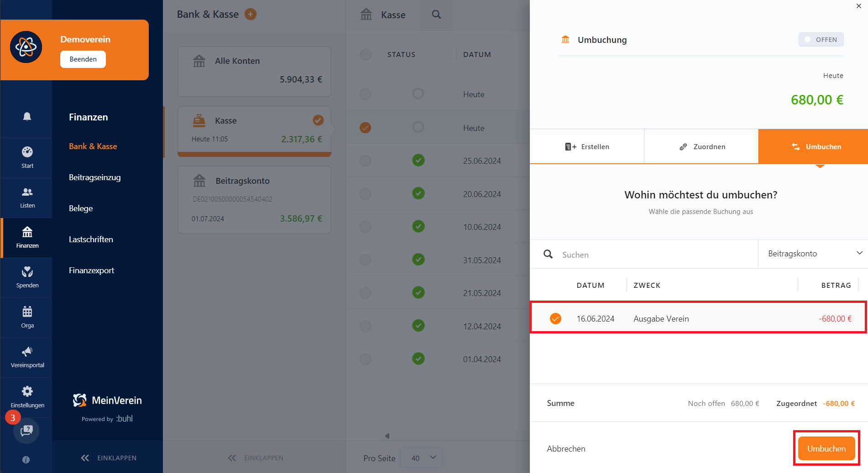Toggle the OFFEN status switch
Image resolution: width=868 pixels, height=473 pixels.
pyautogui.click(x=821, y=40)
